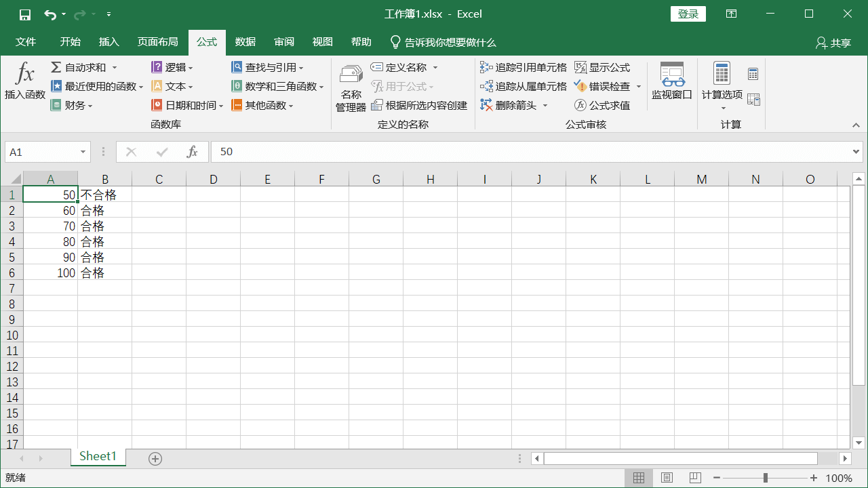868x488 pixels.
Task: Select cell B1 containing 不合格
Action: click(x=104, y=195)
